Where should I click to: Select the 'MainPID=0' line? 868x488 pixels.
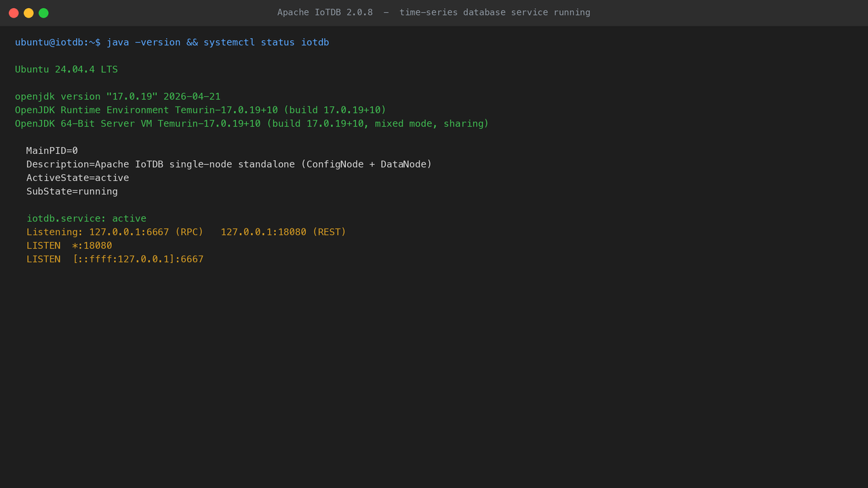point(52,150)
